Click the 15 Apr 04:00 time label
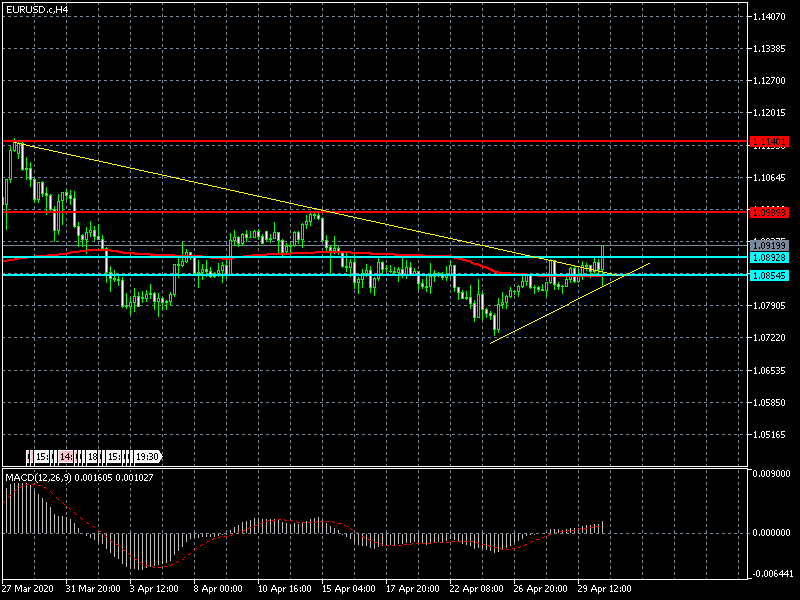The image size is (800, 600). click(x=348, y=589)
